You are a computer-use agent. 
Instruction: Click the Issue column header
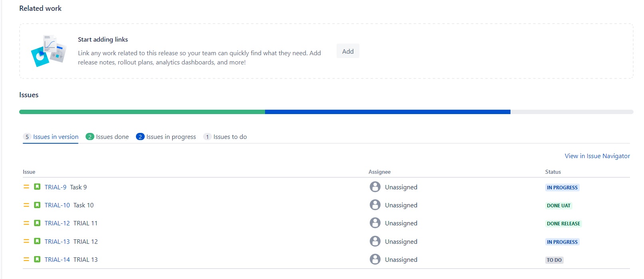[x=29, y=172]
